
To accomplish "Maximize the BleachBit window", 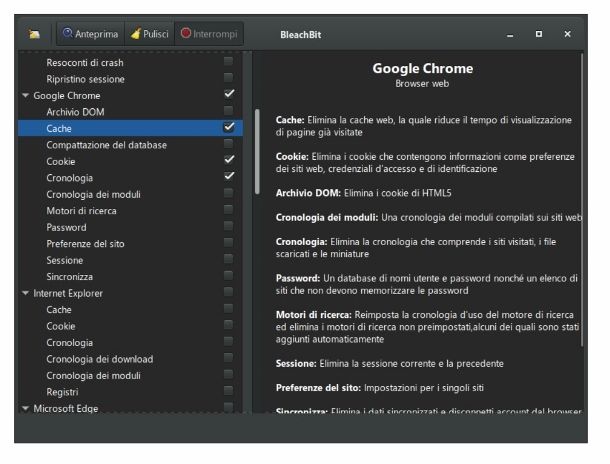I will pos(539,34).
